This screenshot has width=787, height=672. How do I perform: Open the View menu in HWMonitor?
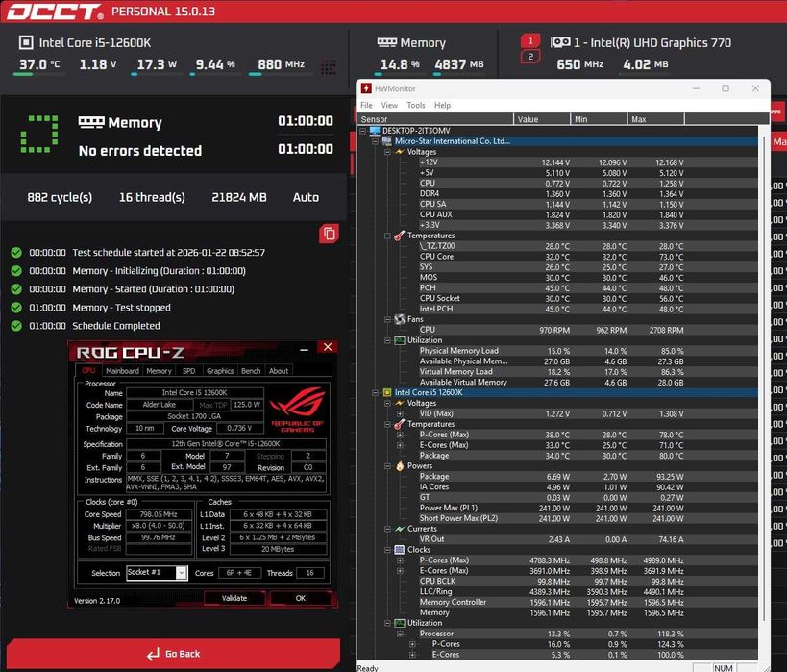389,105
